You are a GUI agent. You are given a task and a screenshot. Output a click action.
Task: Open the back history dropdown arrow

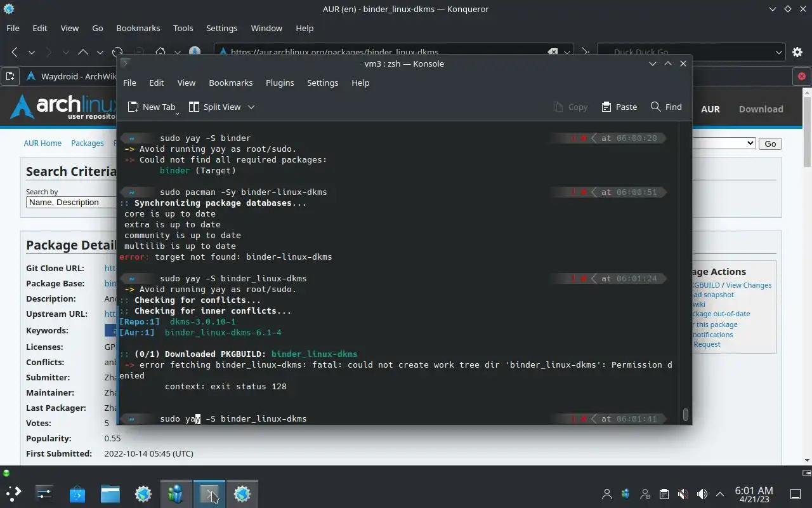[x=31, y=52]
